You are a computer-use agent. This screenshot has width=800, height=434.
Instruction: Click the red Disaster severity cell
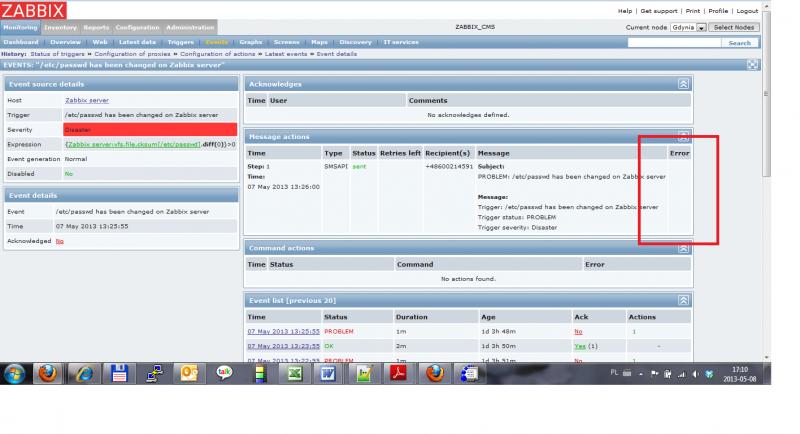tap(150, 130)
